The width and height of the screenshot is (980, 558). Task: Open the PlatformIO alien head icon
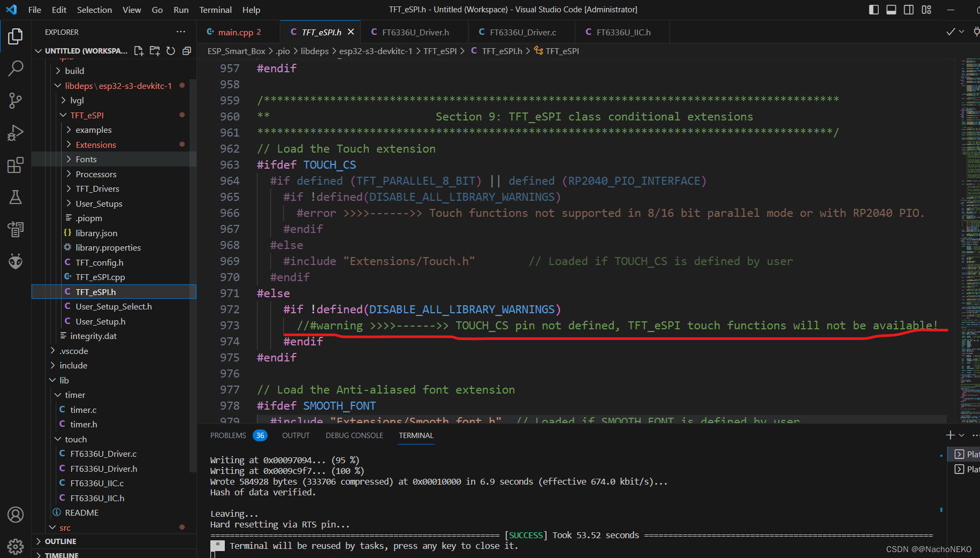click(x=16, y=261)
